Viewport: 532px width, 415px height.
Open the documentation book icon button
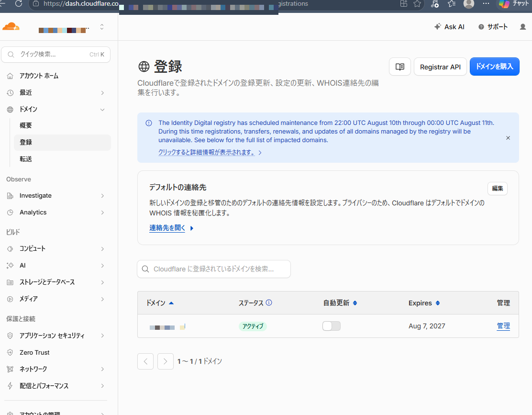pyautogui.click(x=399, y=67)
